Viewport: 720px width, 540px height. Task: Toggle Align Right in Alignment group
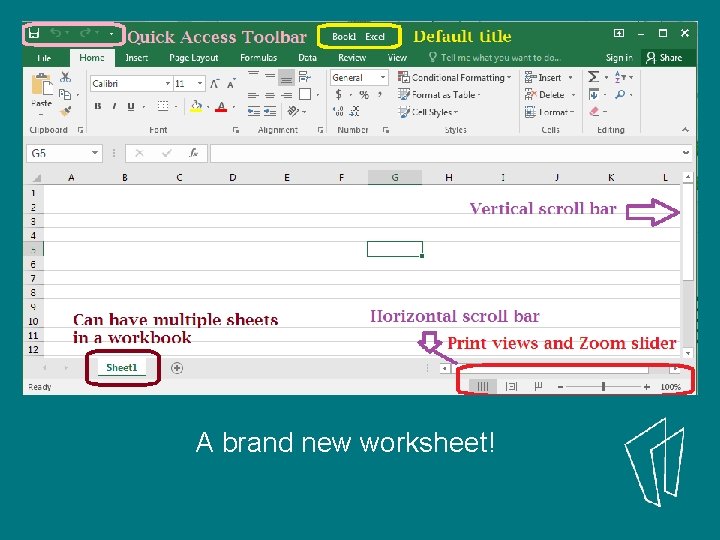point(287,96)
